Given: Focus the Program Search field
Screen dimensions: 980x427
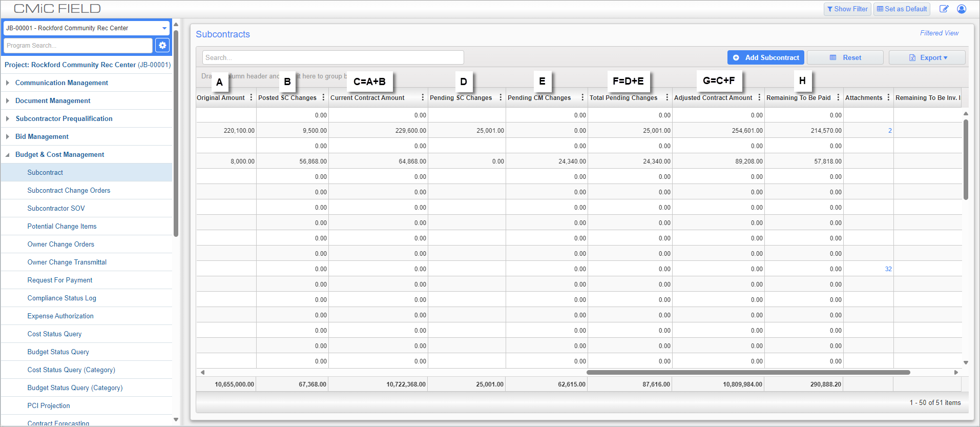Looking at the screenshot, I should (78, 45).
